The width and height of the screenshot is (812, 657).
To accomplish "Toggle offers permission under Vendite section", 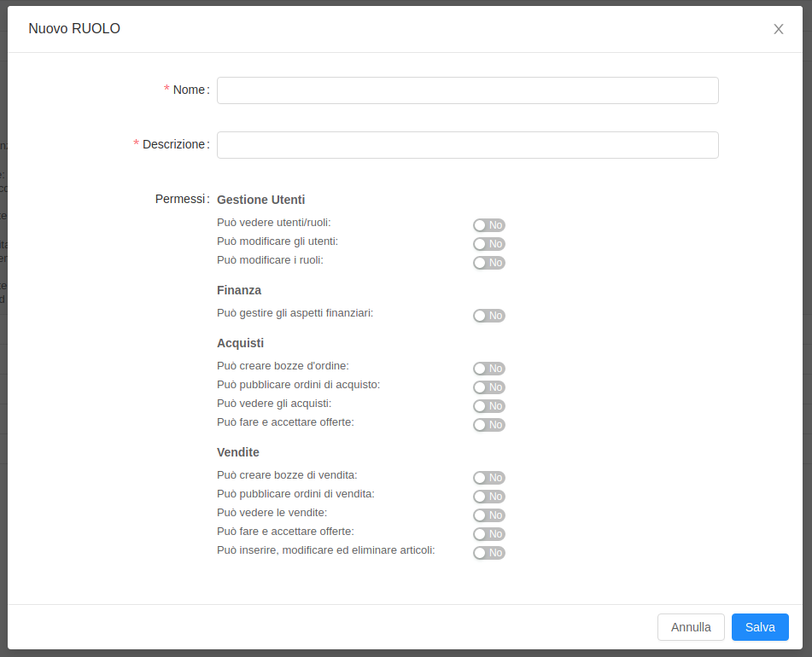I will [x=489, y=534].
